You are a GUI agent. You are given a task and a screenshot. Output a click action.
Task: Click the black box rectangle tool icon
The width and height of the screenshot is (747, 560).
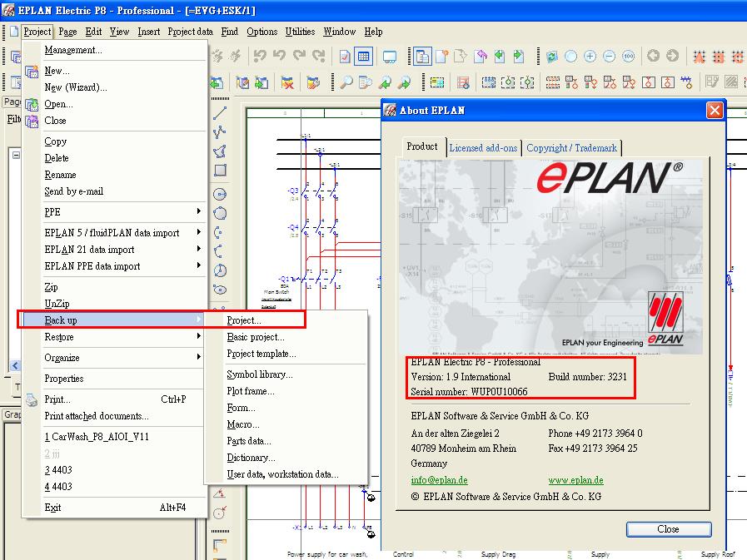coord(437,83)
